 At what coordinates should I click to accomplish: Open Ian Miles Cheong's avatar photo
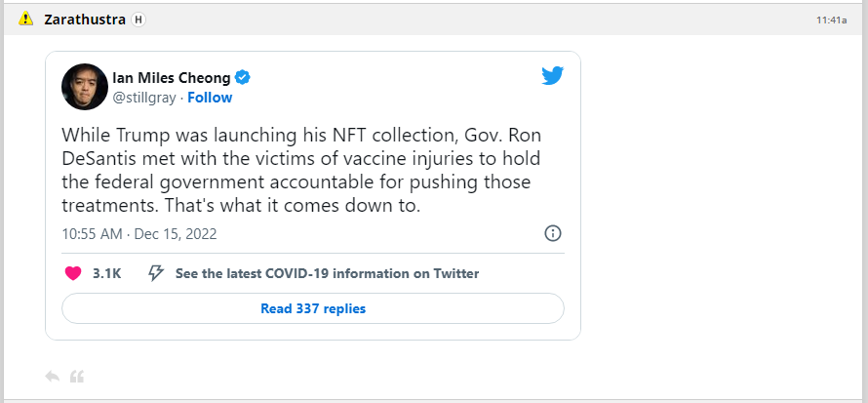click(84, 88)
